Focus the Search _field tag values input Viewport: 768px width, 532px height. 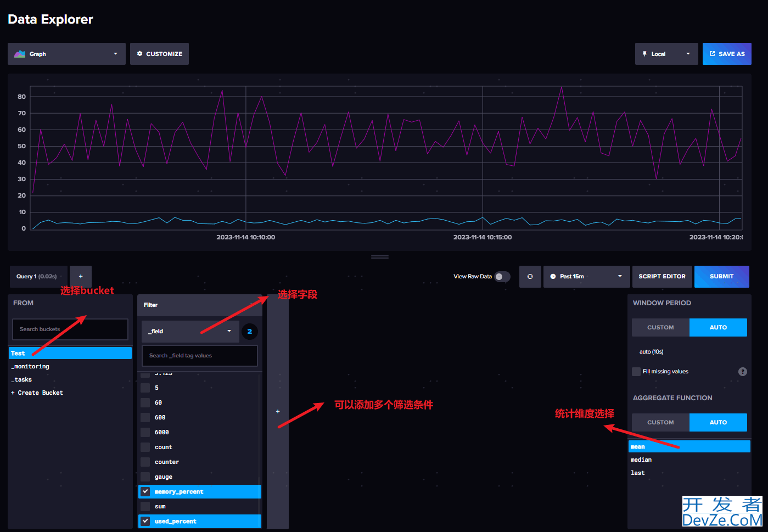tap(200, 356)
